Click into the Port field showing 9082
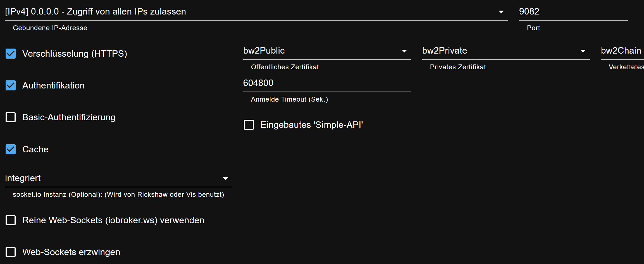Viewport: 644px width, 264px height. tap(573, 12)
